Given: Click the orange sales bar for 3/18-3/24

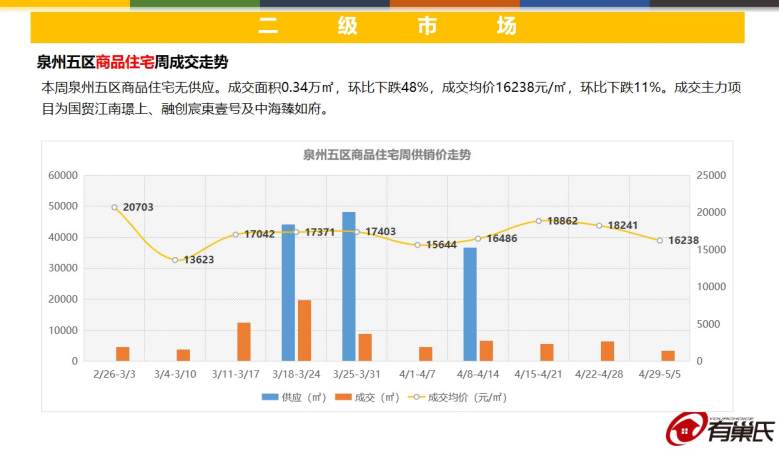Looking at the screenshot, I should pyautogui.click(x=305, y=330).
